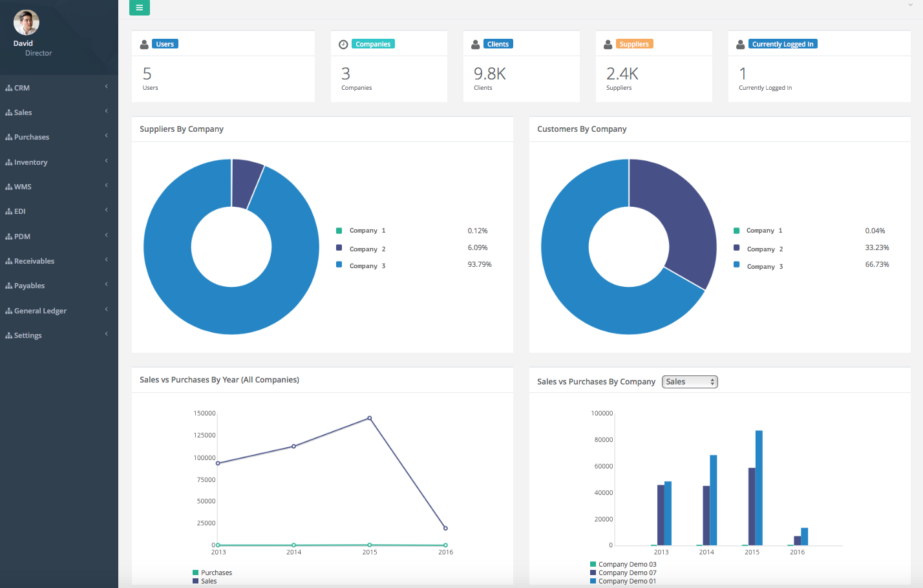Open the Sales dropdown in company chart
This screenshot has width=923, height=588.
tap(690, 382)
